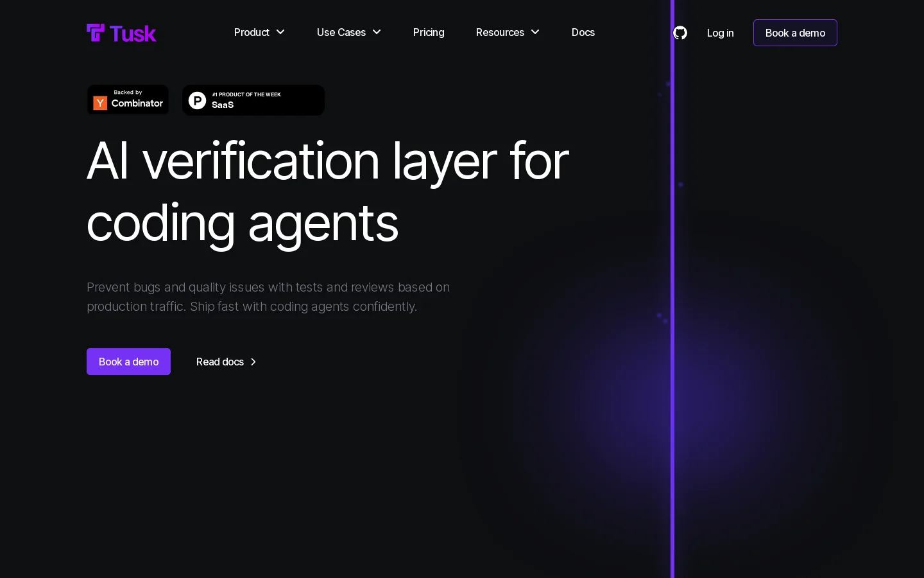This screenshot has height=578, width=924.
Task: Click the purple Book a demo hero button
Action: pyautogui.click(x=128, y=362)
